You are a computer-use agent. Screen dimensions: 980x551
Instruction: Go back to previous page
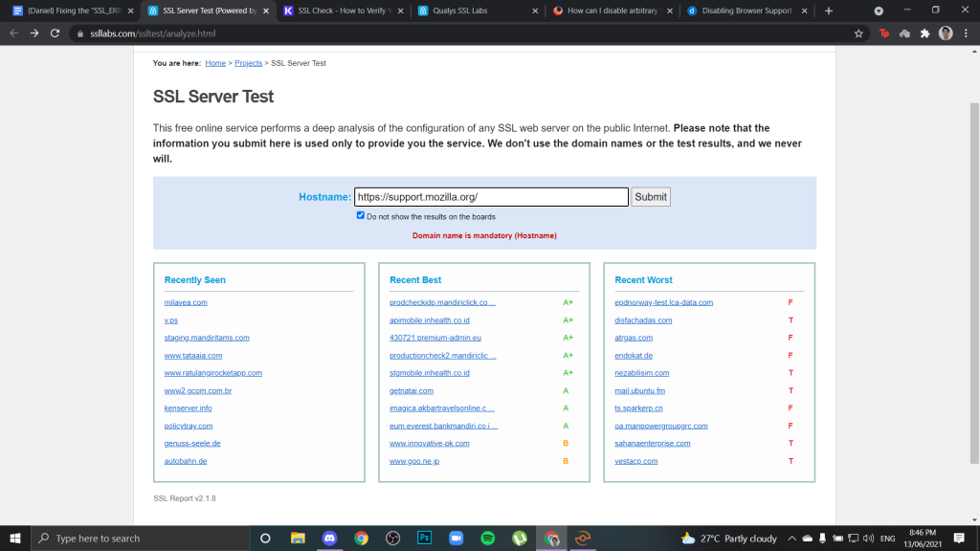click(13, 33)
